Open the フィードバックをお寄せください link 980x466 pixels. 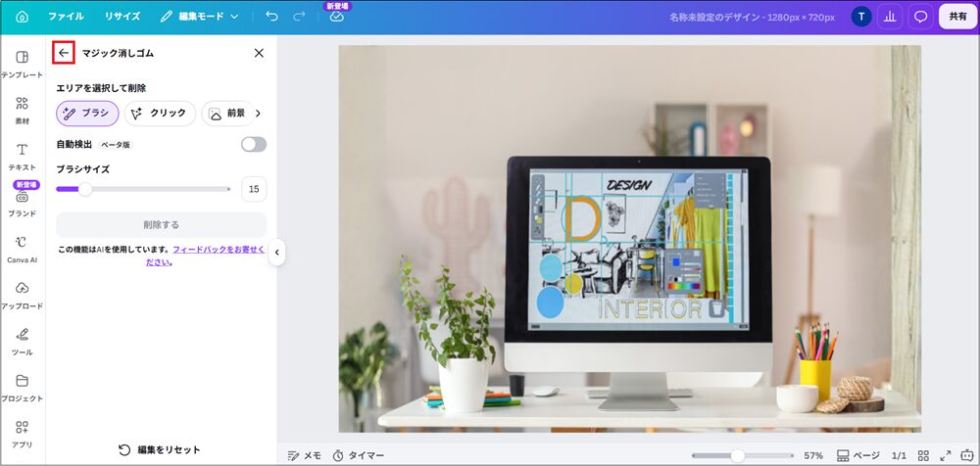coord(206,256)
